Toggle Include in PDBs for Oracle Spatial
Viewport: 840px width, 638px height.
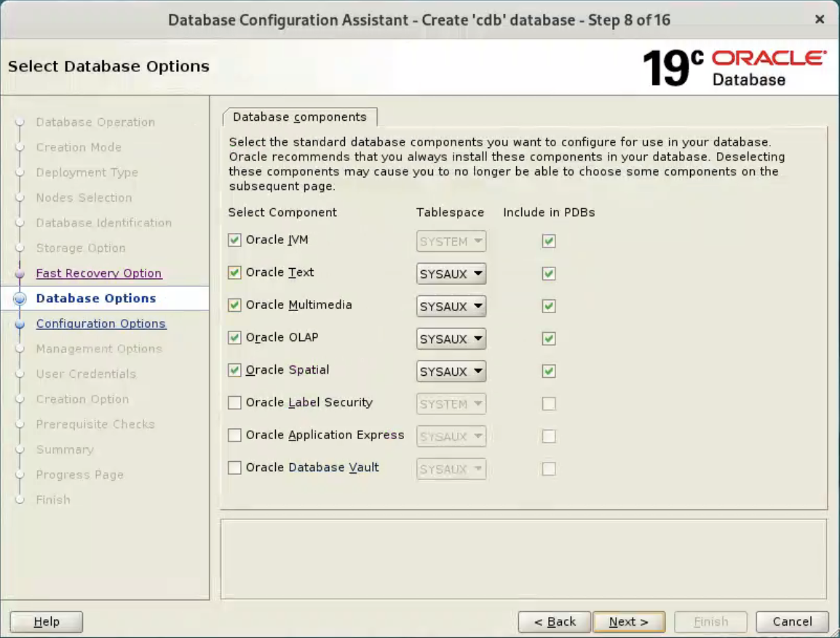coord(549,371)
